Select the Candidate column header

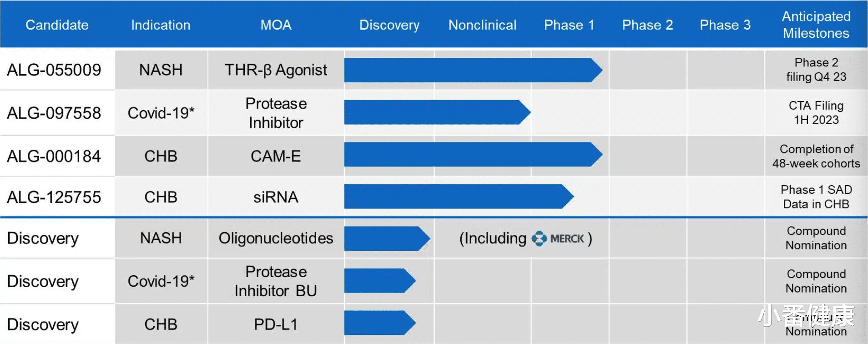(57, 25)
